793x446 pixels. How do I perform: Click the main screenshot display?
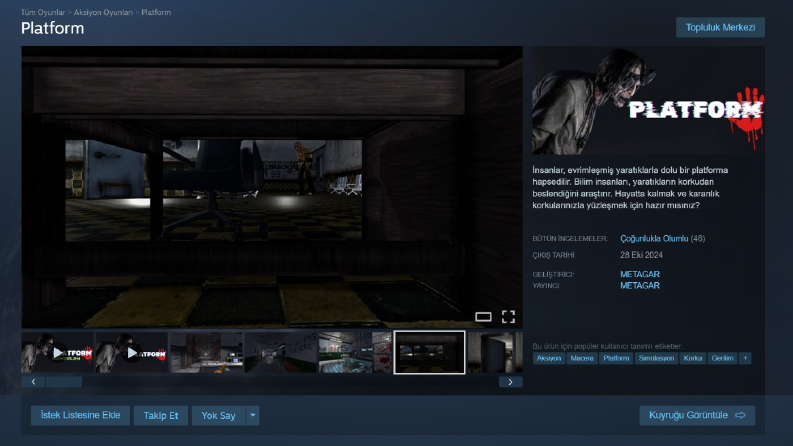272,187
